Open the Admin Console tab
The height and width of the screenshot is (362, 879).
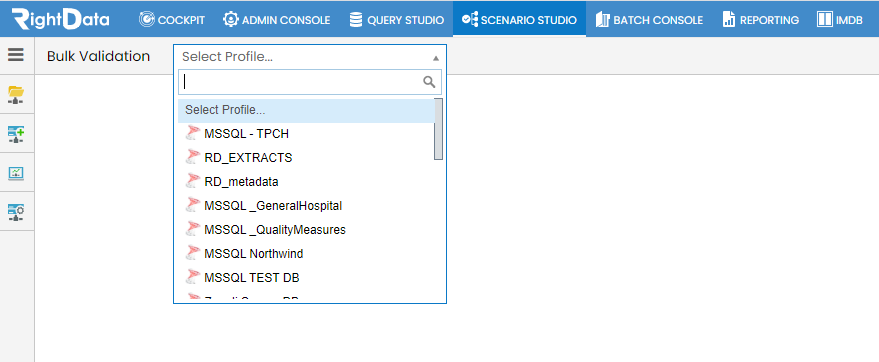click(x=276, y=20)
